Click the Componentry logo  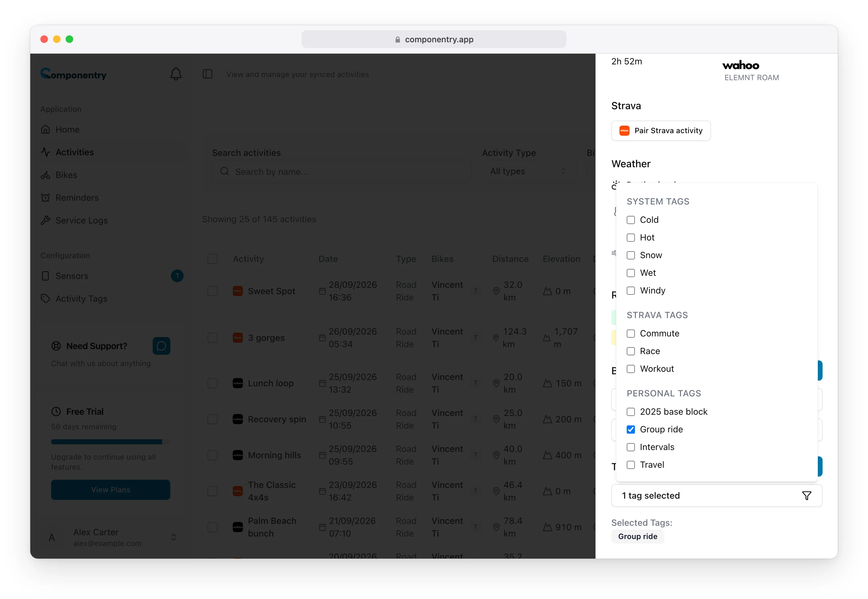click(73, 74)
